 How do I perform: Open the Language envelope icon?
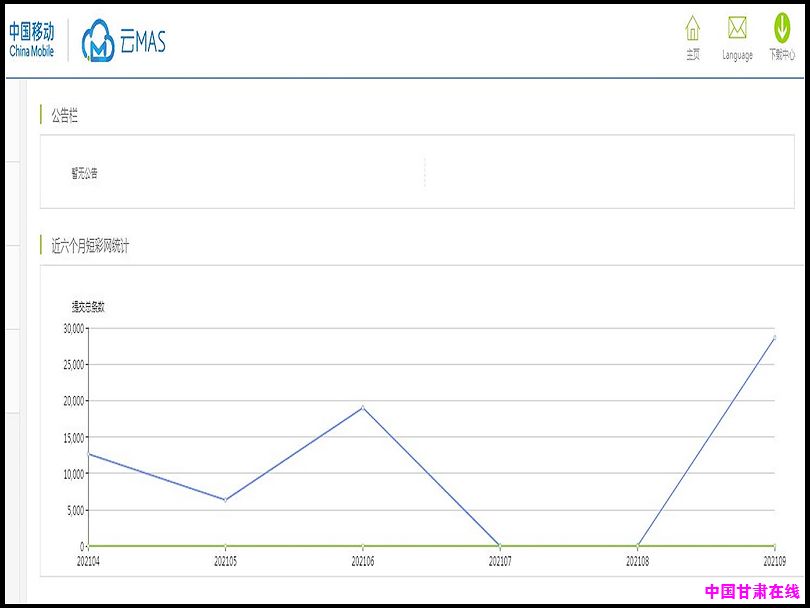[x=737, y=29]
